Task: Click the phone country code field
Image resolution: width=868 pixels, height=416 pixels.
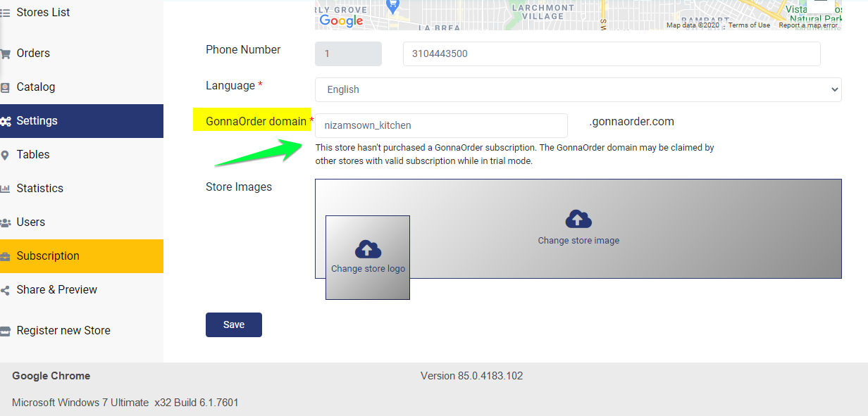Action: tap(348, 54)
